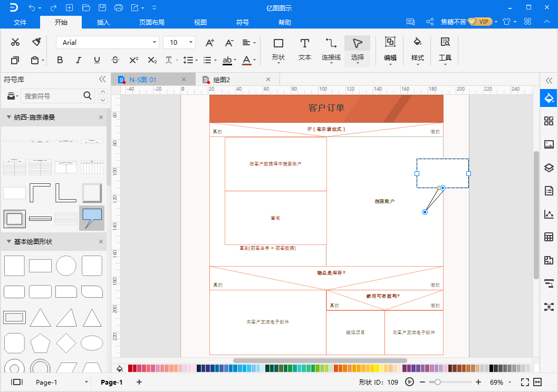Open the Arial font name dropdown
558x392 pixels.
tap(155, 42)
